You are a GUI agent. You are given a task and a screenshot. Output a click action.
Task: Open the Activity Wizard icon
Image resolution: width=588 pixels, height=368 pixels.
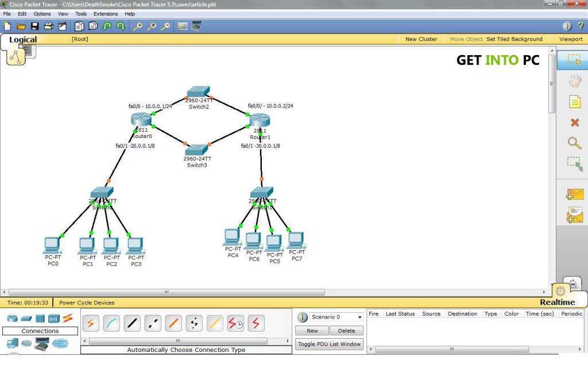pyautogui.click(x=63, y=26)
